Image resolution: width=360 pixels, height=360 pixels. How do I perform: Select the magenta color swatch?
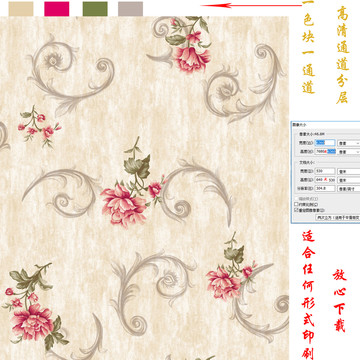pyautogui.click(x=57, y=9)
